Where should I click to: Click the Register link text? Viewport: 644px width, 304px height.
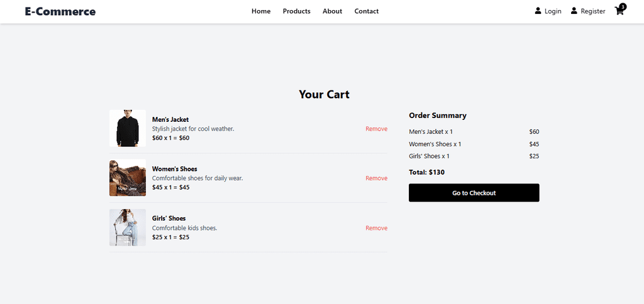point(592,11)
